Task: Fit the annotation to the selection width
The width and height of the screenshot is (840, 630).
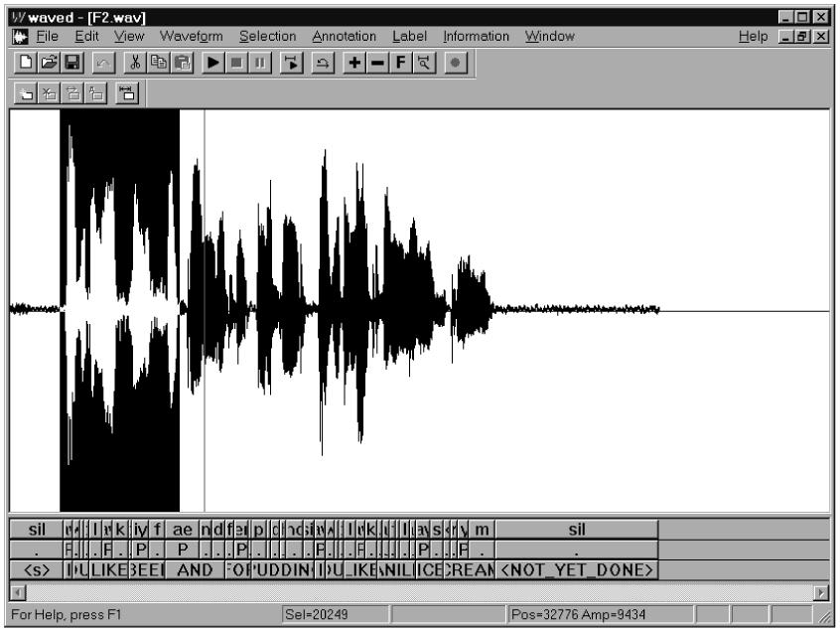Action: [127, 93]
